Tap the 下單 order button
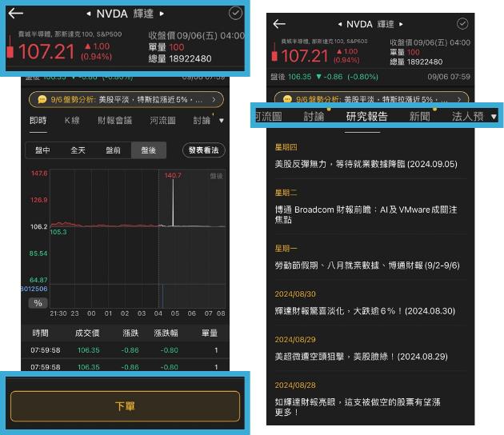The image size is (504, 435). [125, 406]
